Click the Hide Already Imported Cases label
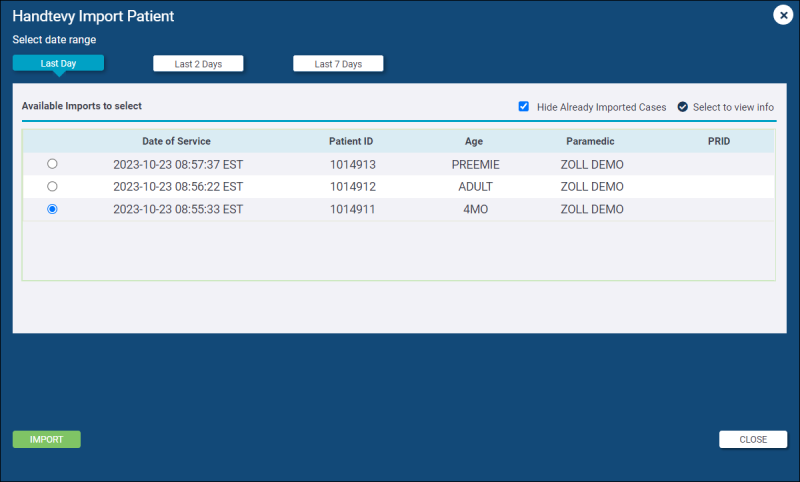 point(602,107)
